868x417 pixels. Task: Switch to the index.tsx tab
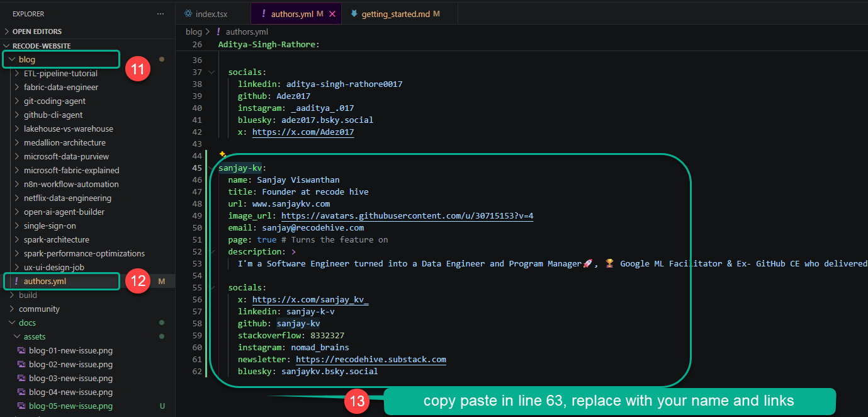(x=213, y=14)
